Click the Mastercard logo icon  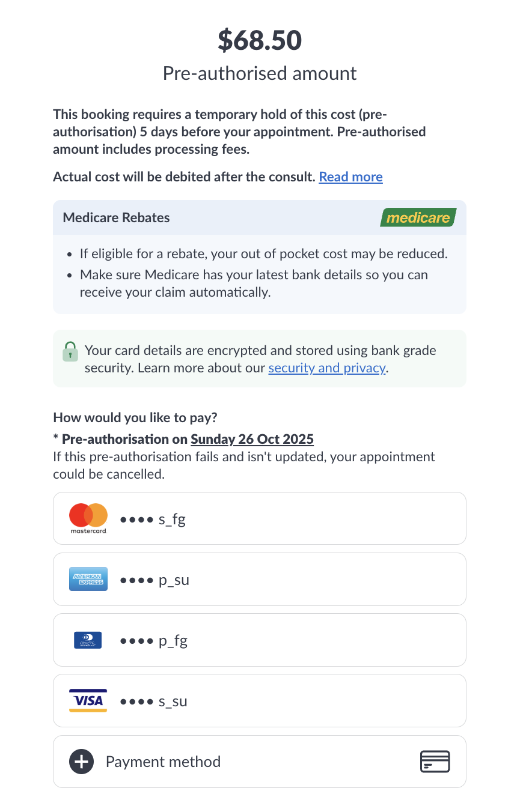[x=88, y=518]
